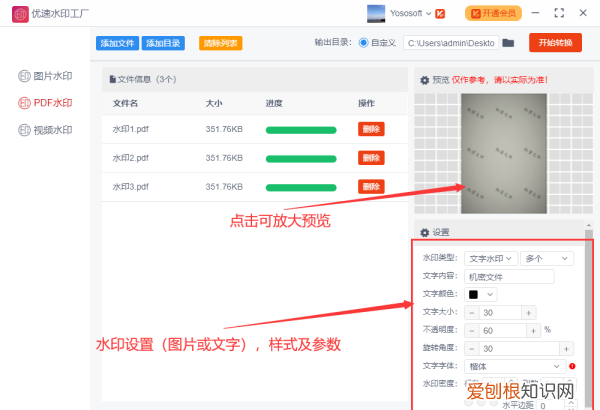Increase the 文字大小 value
The width and height of the screenshot is (600, 410).
click(x=528, y=313)
